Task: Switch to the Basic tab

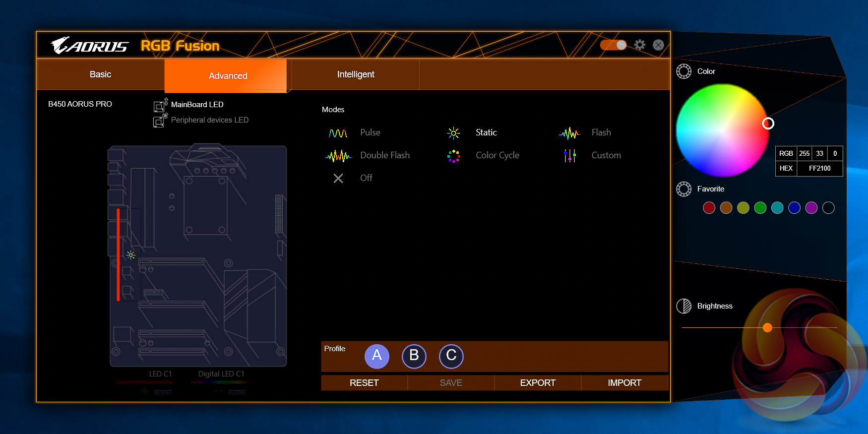Action: point(100,74)
